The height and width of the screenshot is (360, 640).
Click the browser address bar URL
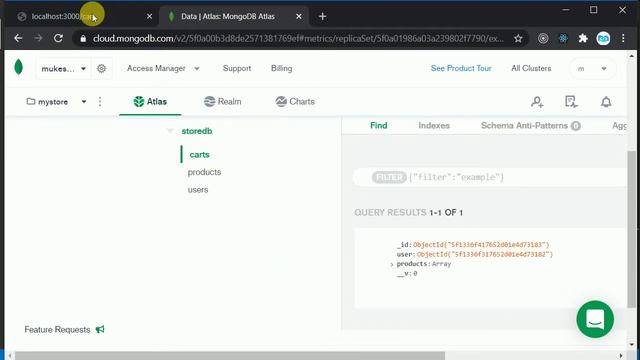pyautogui.click(x=298, y=38)
